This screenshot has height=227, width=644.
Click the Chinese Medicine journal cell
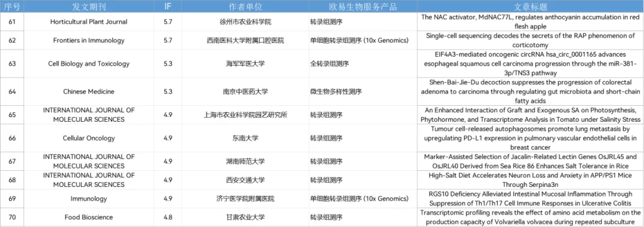(x=89, y=91)
